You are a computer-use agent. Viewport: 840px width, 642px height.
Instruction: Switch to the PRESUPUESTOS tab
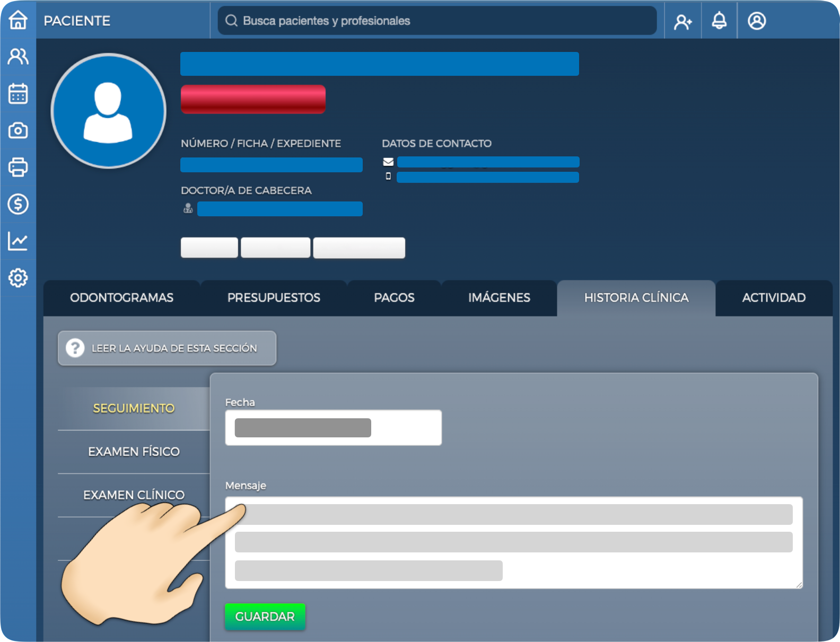[x=274, y=298]
